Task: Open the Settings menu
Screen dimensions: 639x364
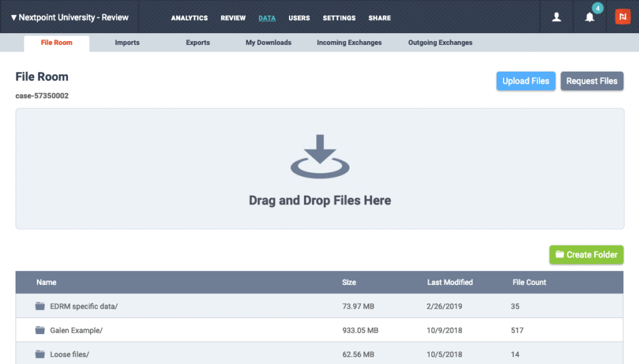Action: click(x=339, y=18)
